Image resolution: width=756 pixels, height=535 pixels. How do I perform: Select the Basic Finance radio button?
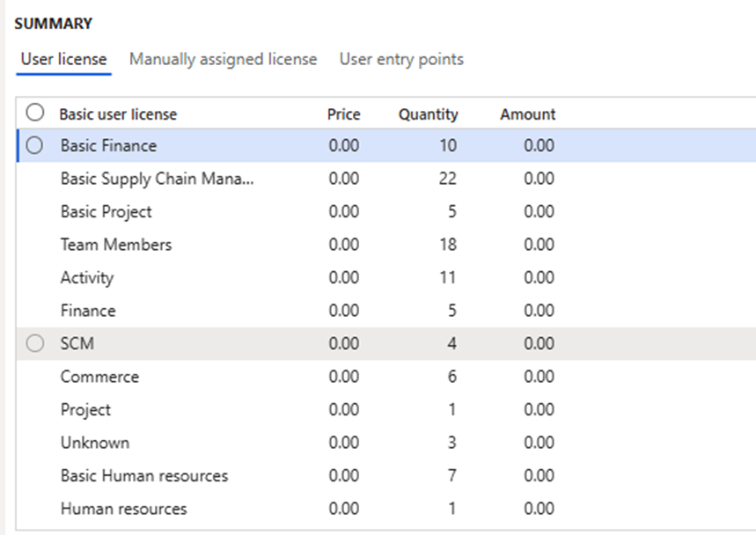pos(35,145)
